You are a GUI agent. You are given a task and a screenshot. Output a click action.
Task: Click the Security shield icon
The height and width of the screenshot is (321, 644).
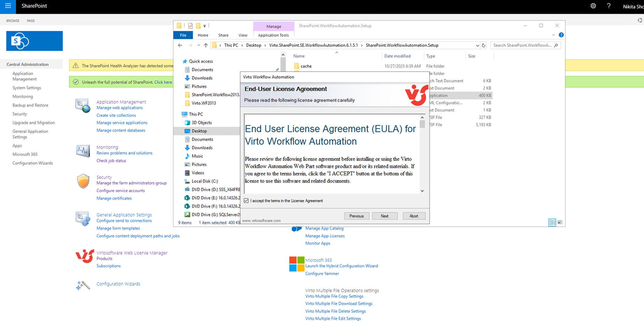[83, 182]
